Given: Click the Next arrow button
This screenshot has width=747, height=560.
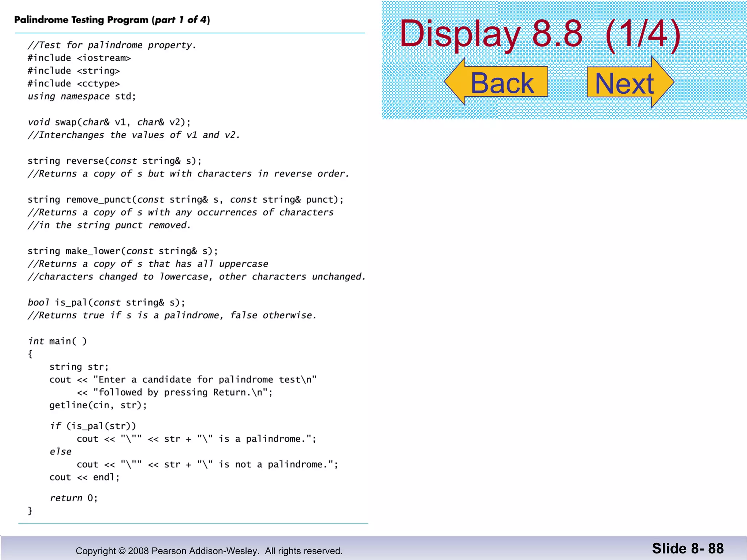Looking at the screenshot, I should tap(630, 82).
